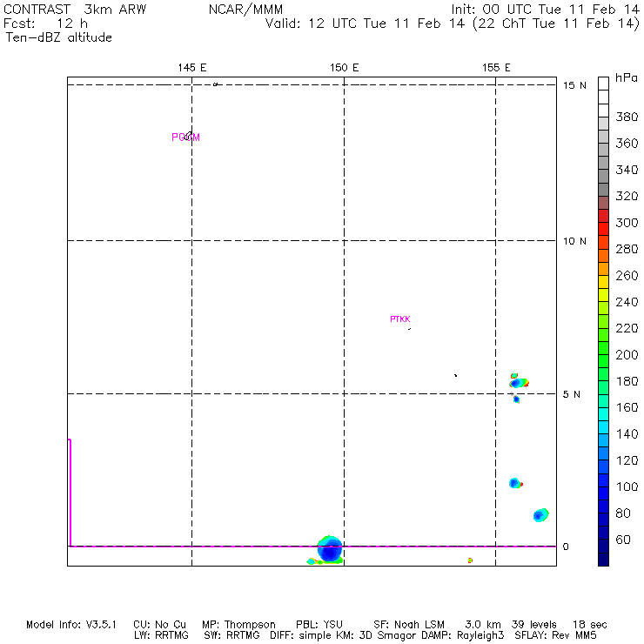Click the 'hPa' colorbar unit label
Image resolution: width=644 pixels, height=644 pixels.
click(627, 78)
